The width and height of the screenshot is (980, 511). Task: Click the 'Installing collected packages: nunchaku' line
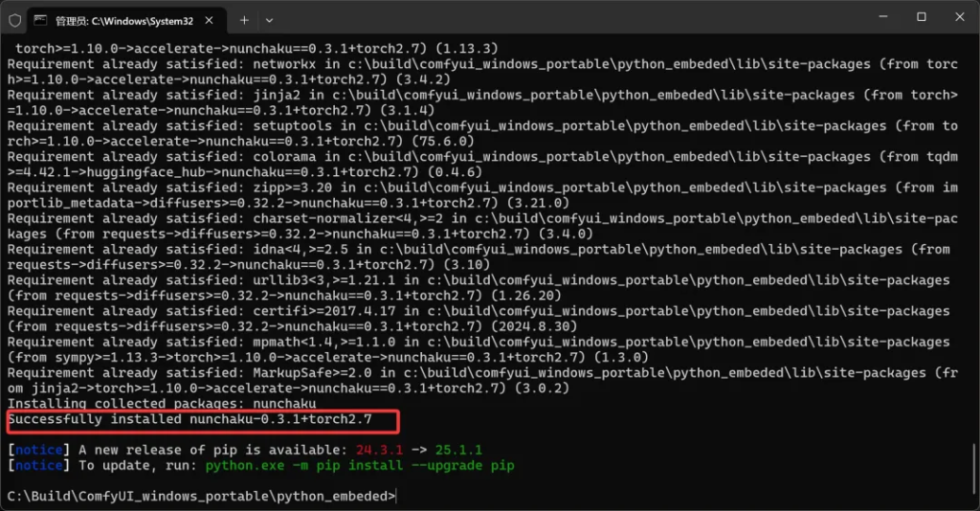tap(162, 404)
